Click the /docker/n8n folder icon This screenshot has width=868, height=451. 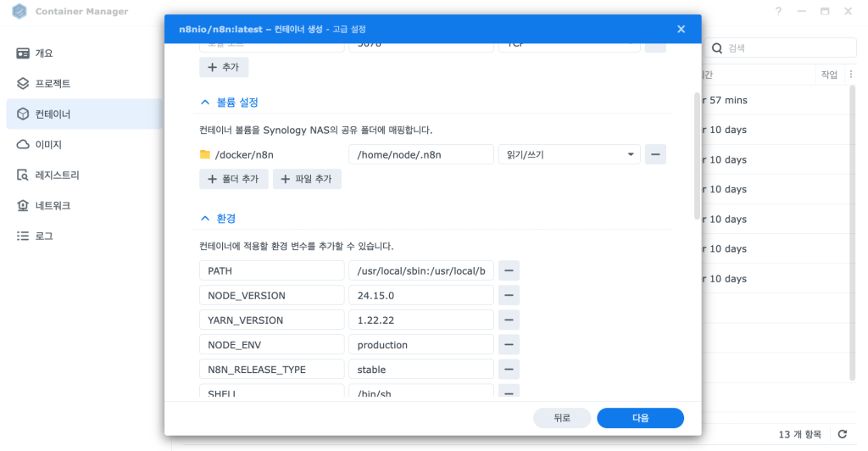pyautogui.click(x=205, y=154)
